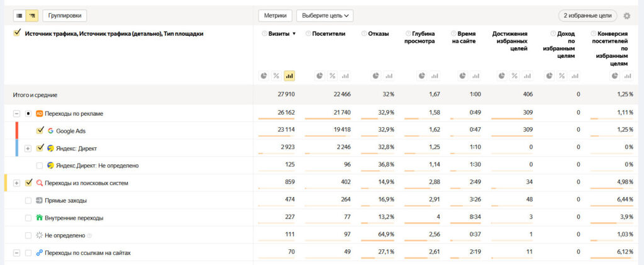Uncheck Переходы из поисковых систем row
Screen dimensions: 644x265
[28, 183]
